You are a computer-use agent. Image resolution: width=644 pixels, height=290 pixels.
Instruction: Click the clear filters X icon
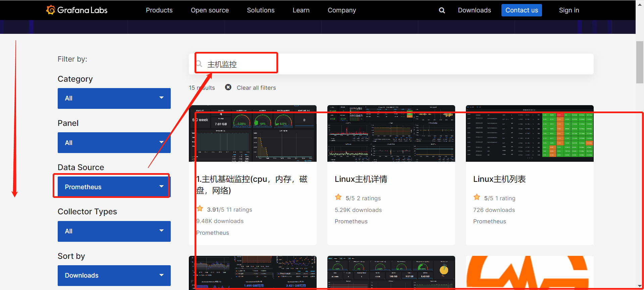pyautogui.click(x=228, y=87)
